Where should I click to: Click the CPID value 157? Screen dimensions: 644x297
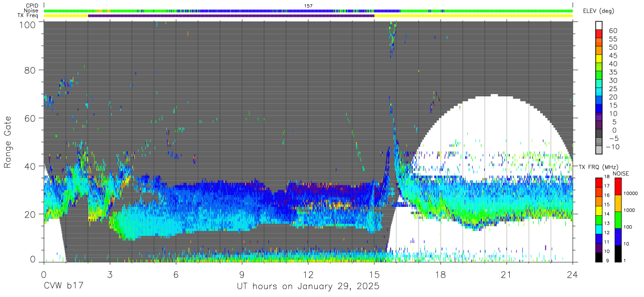(308, 6)
